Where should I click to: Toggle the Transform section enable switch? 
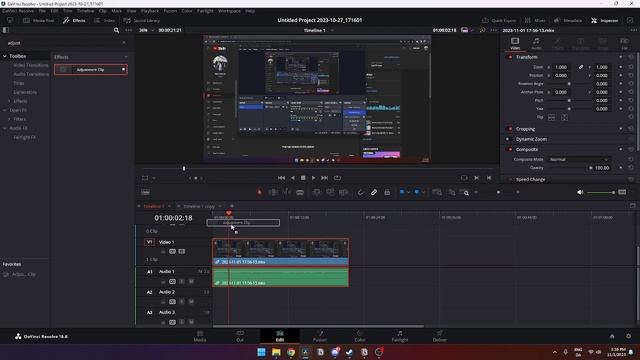510,57
